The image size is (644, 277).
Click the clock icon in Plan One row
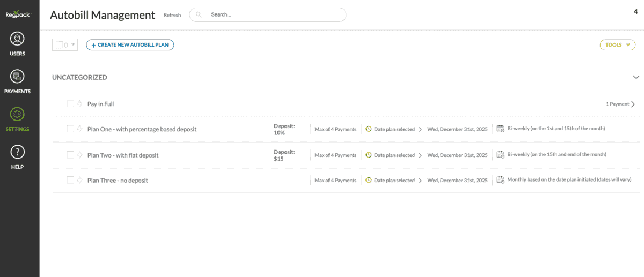click(369, 129)
